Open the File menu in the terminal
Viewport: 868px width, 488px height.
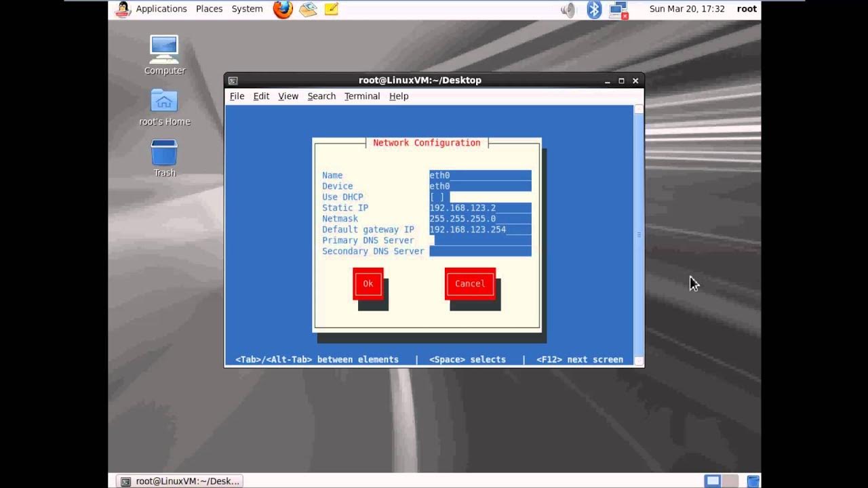[237, 96]
